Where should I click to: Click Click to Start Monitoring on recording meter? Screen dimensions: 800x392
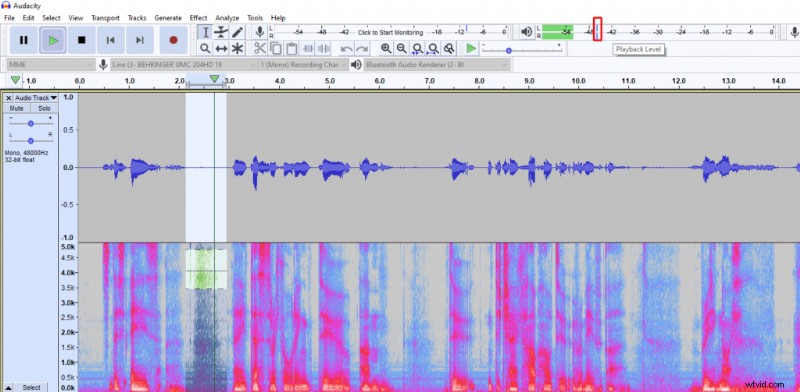click(390, 32)
